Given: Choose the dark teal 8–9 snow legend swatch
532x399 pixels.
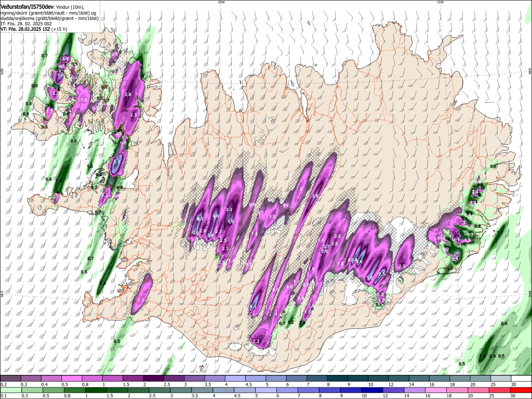Looking at the screenshot, I should tap(337, 379).
